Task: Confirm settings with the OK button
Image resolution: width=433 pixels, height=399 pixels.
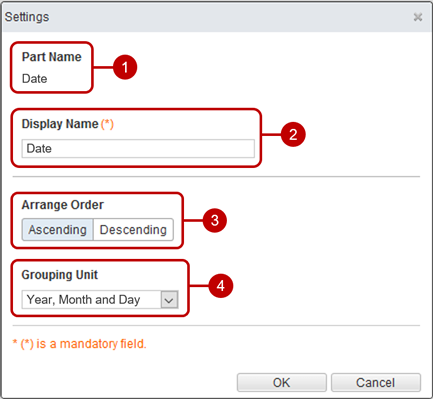Action: point(282,382)
